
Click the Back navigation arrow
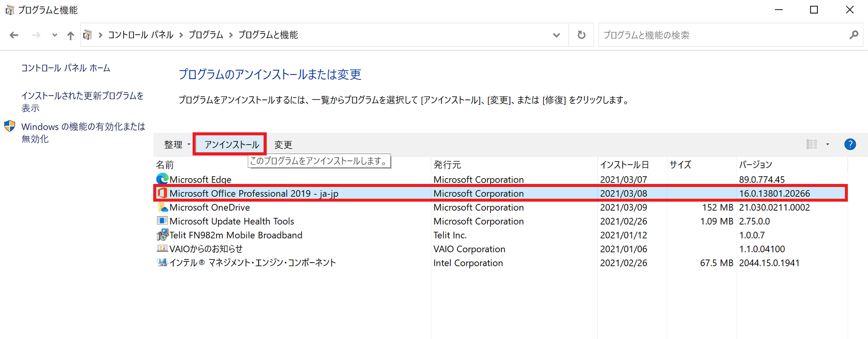click(x=14, y=35)
